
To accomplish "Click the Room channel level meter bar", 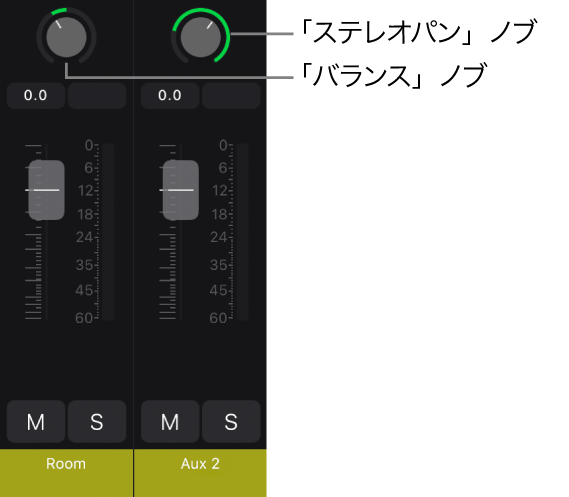I will tap(108, 232).
